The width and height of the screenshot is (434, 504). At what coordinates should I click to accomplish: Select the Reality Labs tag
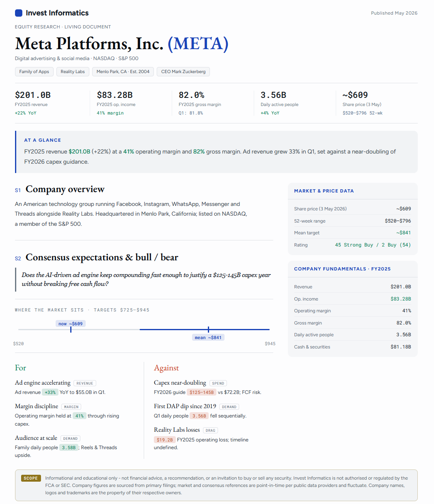73,71
